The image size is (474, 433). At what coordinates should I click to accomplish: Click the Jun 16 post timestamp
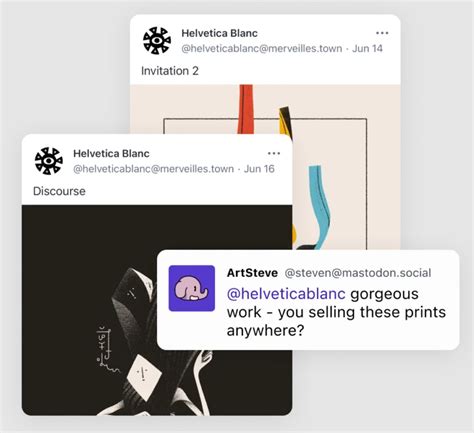point(259,169)
